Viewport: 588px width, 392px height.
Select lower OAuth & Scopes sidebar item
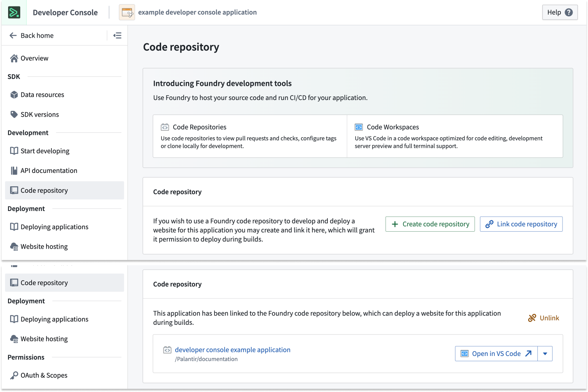(x=64, y=375)
